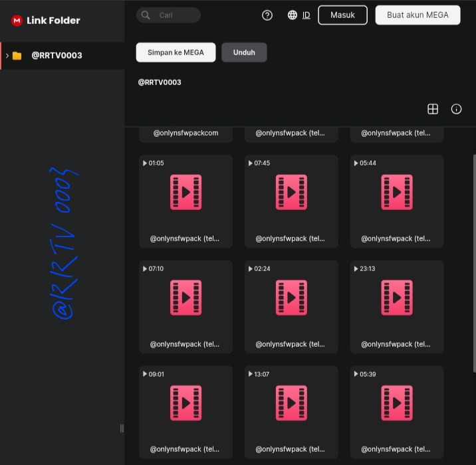Click the video file icon for 13:07
Viewport: 476px width, 465px height.
[291, 403]
